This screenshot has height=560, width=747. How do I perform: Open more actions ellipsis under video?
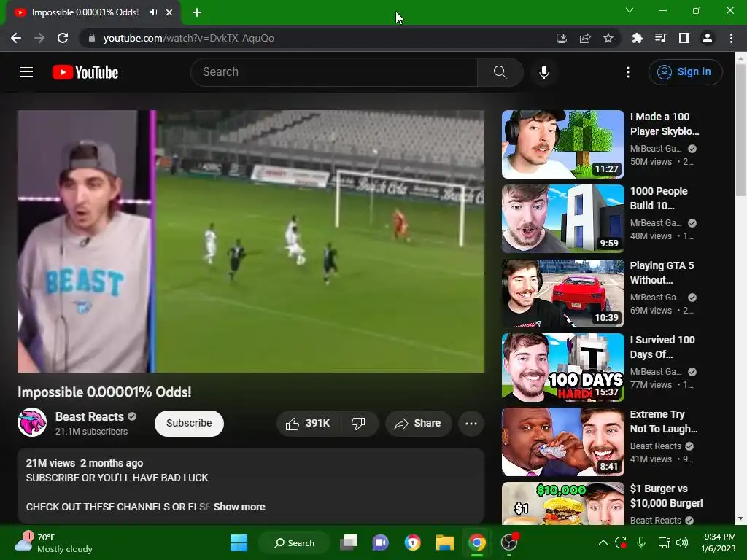471,424
